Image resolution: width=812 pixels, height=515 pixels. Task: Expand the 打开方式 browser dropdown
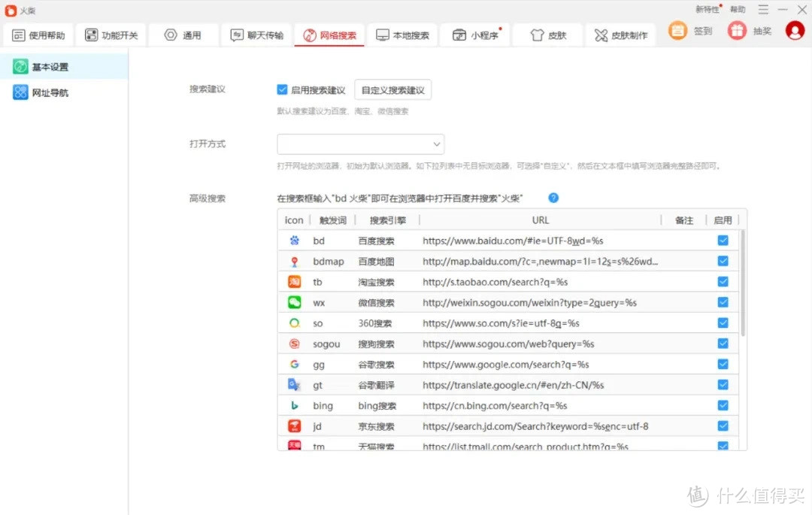pos(361,144)
